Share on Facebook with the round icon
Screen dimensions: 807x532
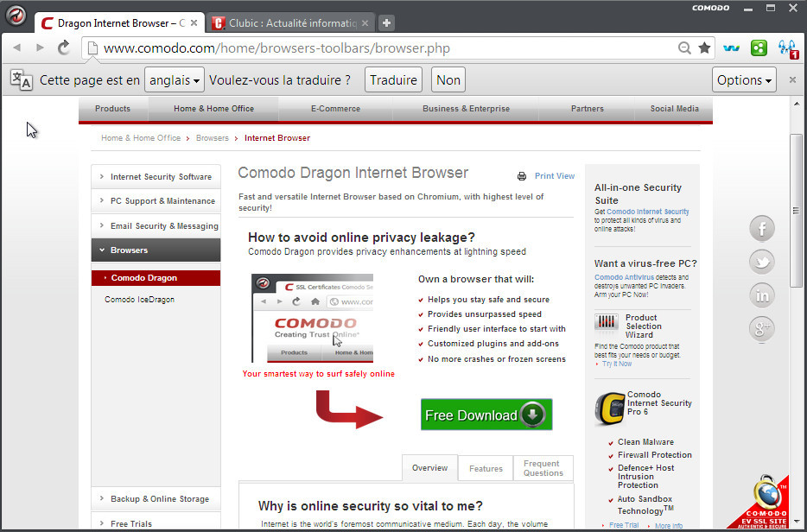(762, 229)
